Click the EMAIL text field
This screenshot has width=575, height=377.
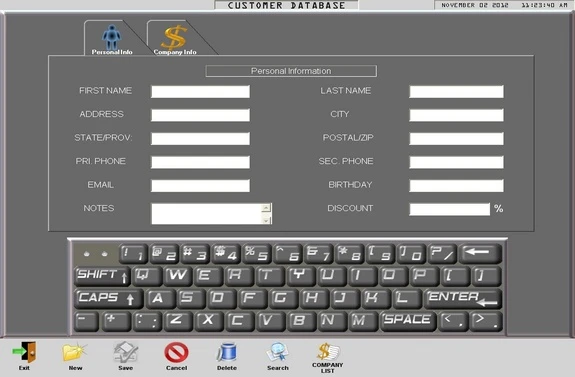click(200, 186)
